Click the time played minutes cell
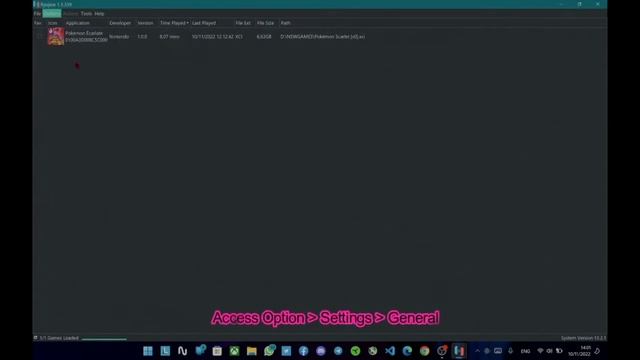The width and height of the screenshot is (640, 360). point(169,36)
